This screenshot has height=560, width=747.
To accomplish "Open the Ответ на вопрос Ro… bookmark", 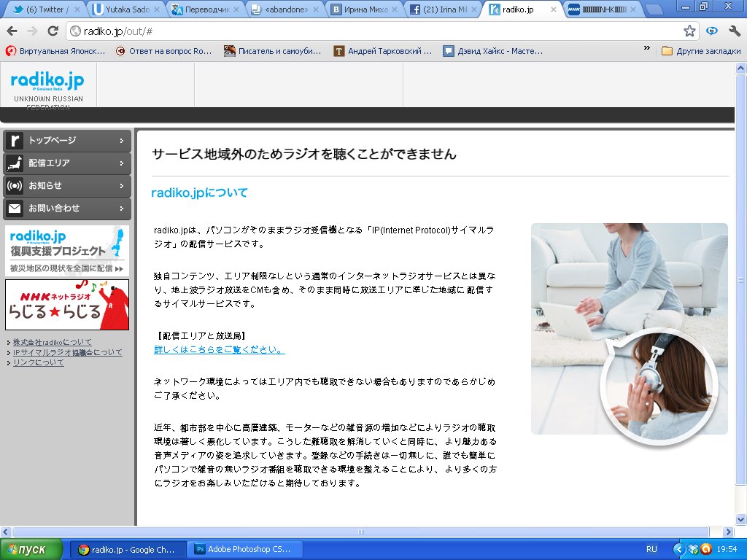I will (164, 51).
